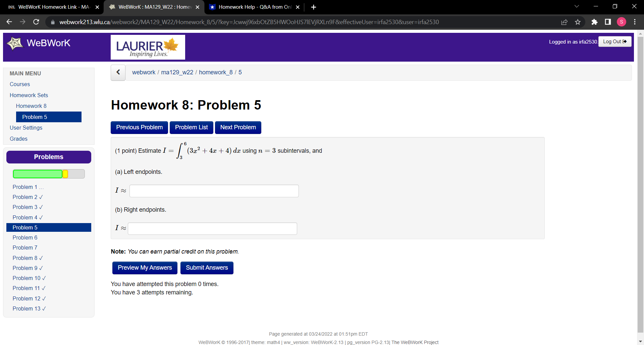The height and width of the screenshot is (345, 644).
Task: Open the share icon in the address bar
Action: pyautogui.click(x=564, y=22)
